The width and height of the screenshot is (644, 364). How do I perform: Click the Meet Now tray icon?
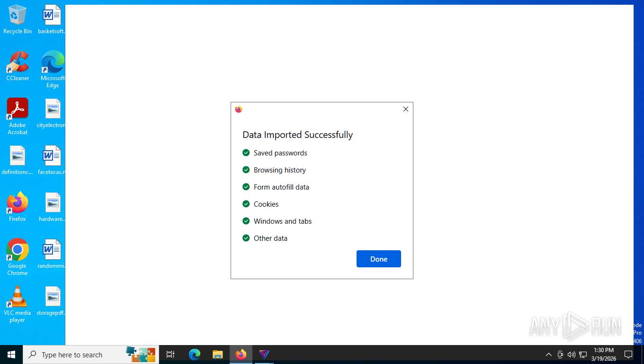point(560,355)
